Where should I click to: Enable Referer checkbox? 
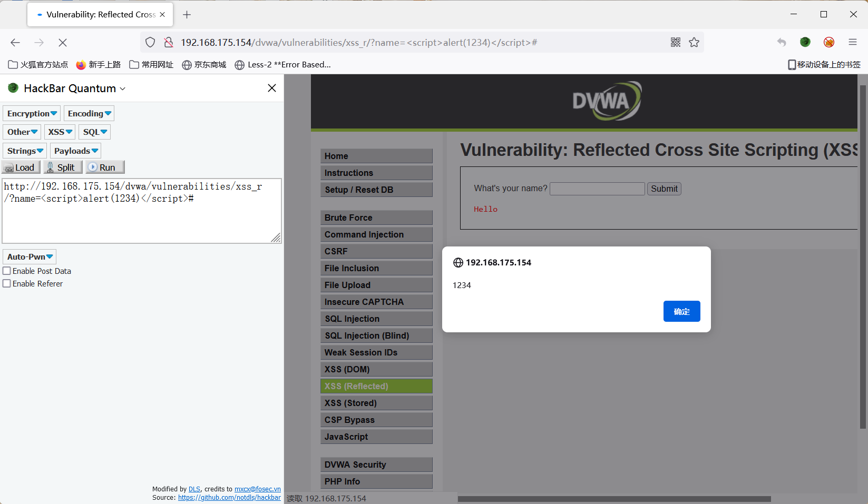click(7, 283)
